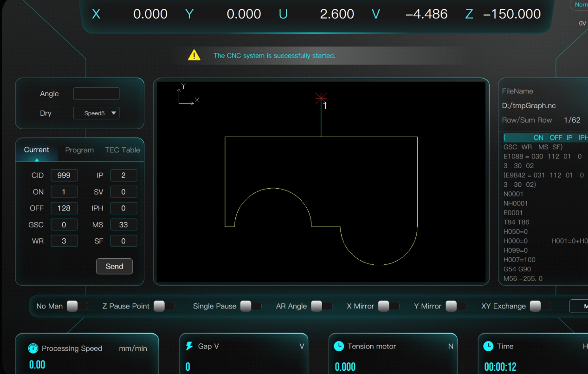Open the Dry speed dropdown
The image size is (588, 374).
(96, 113)
